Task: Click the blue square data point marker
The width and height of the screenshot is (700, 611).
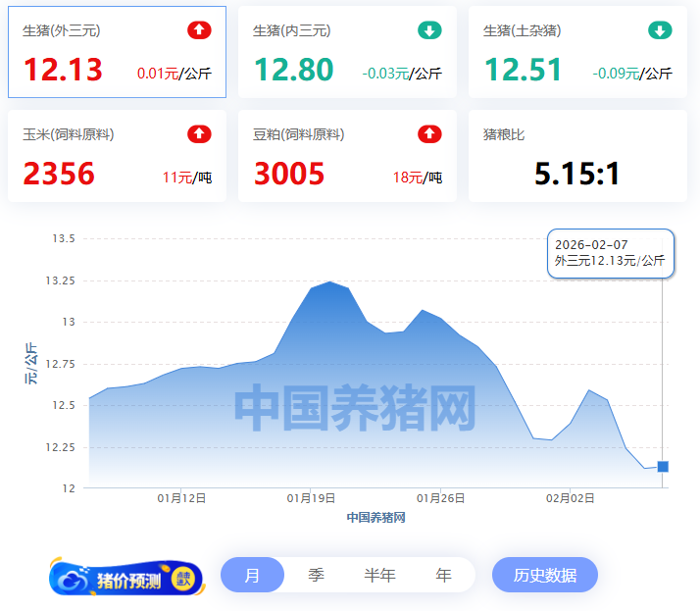Action: (663, 467)
